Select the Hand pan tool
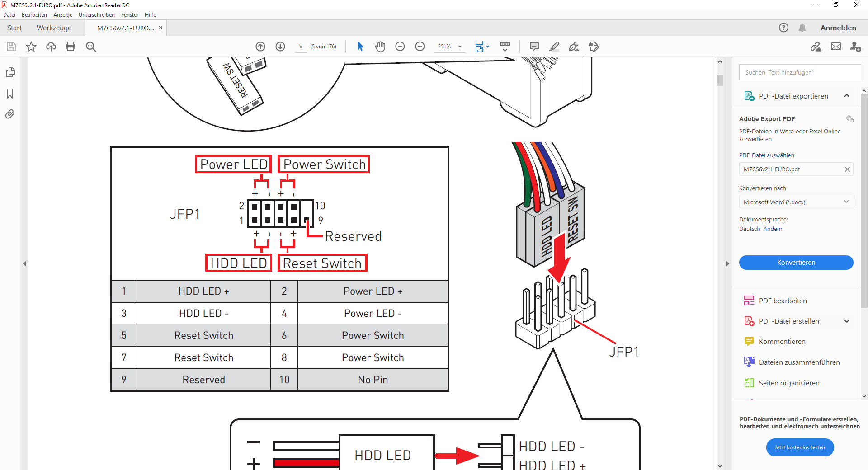 (x=380, y=47)
